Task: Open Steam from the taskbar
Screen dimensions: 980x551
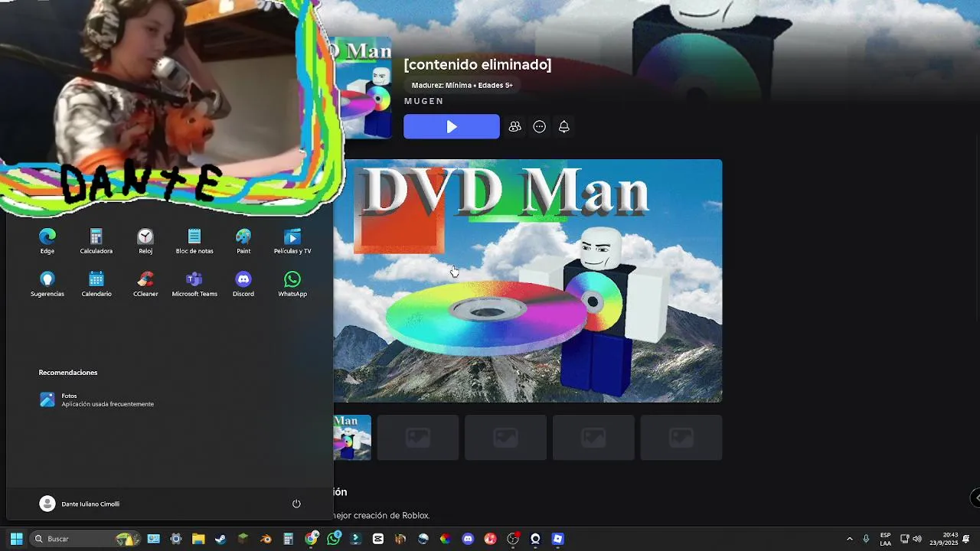Action: (220, 539)
